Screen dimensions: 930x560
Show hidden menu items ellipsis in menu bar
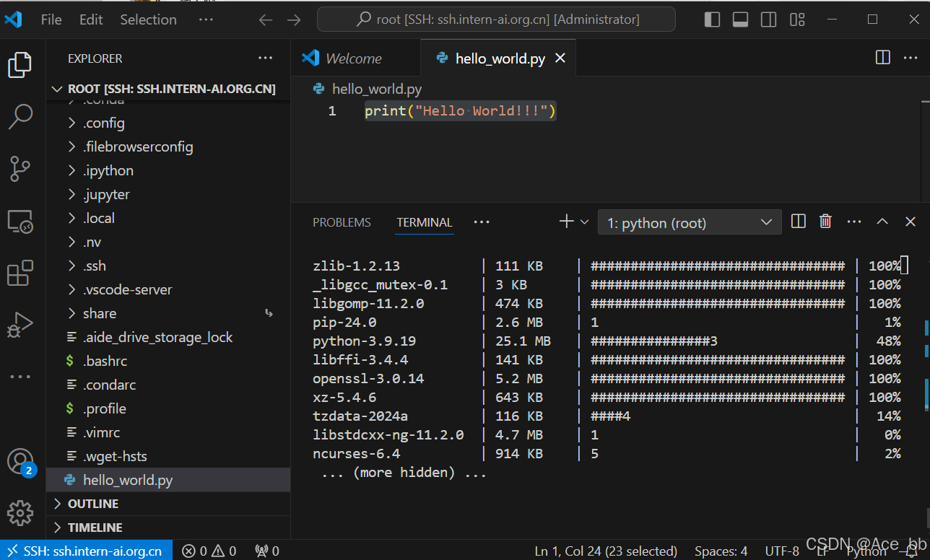click(x=206, y=19)
